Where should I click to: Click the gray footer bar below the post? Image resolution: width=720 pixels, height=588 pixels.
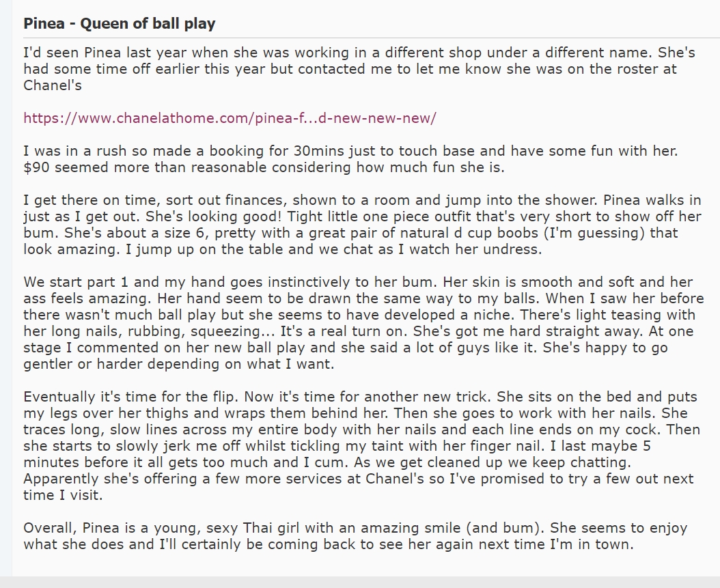click(360, 582)
